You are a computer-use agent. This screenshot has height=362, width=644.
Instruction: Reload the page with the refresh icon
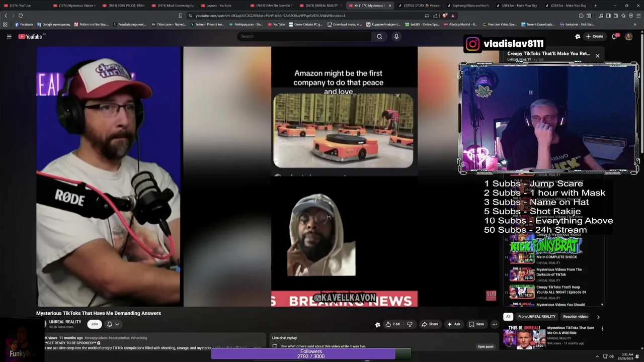pos(21,16)
